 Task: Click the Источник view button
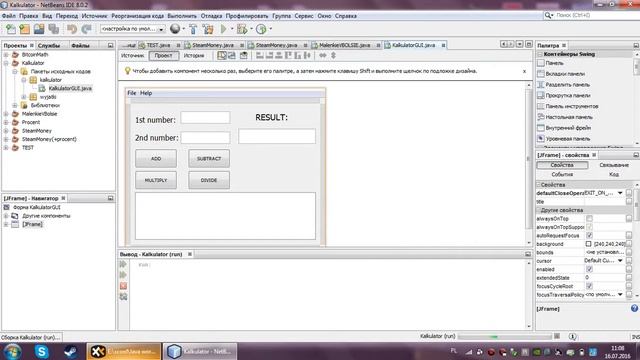pos(133,56)
